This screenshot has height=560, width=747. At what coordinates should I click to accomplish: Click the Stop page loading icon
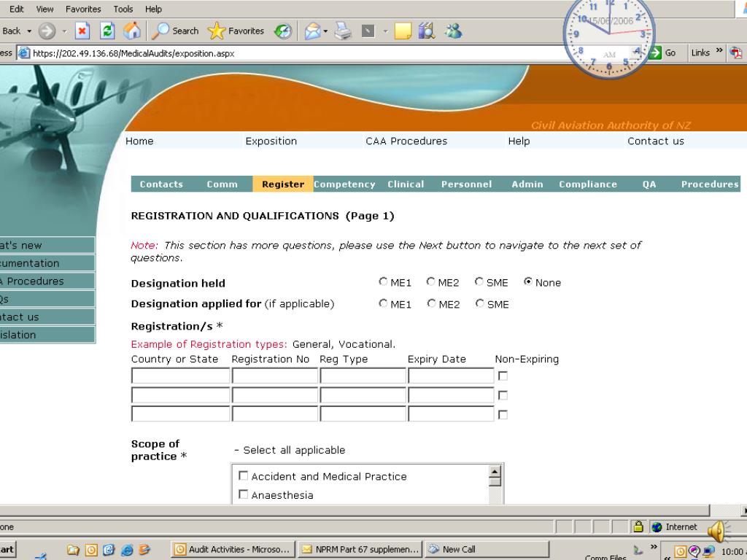(82, 31)
